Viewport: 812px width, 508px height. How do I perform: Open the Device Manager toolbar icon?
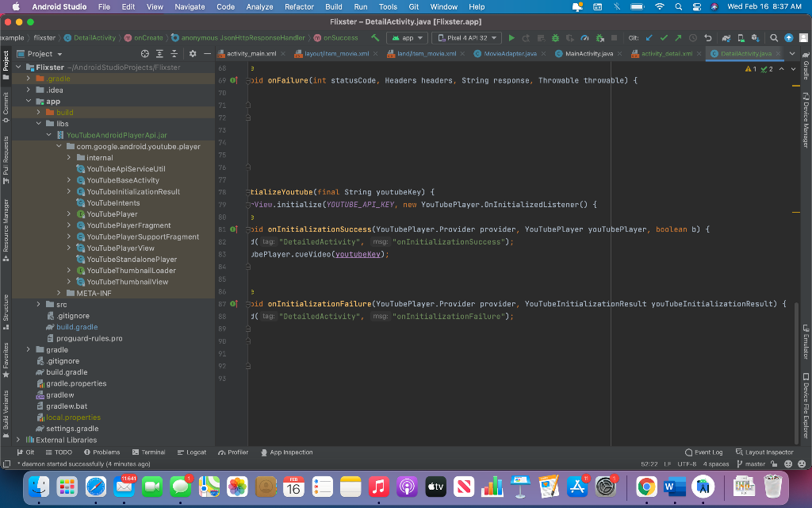(741, 38)
